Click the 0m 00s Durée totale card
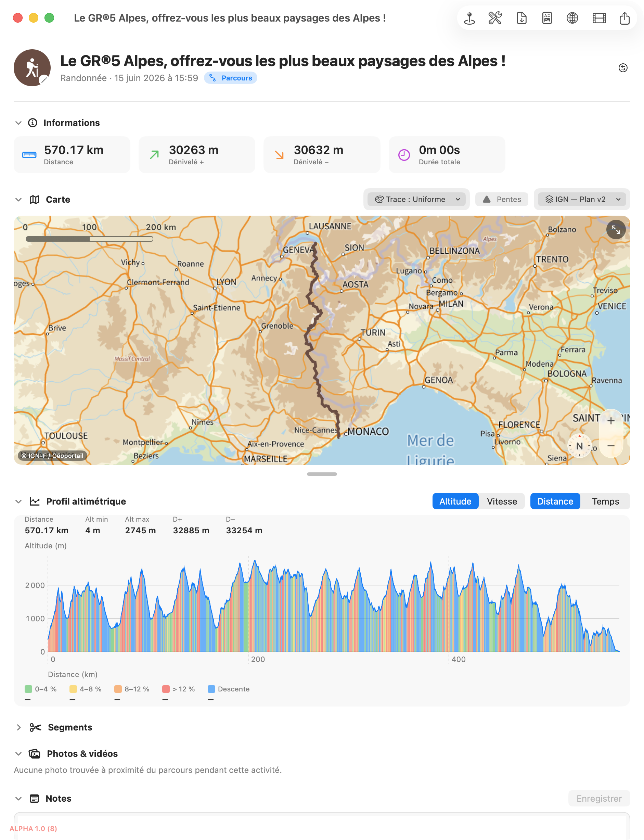This screenshot has width=644, height=840. point(447,155)
